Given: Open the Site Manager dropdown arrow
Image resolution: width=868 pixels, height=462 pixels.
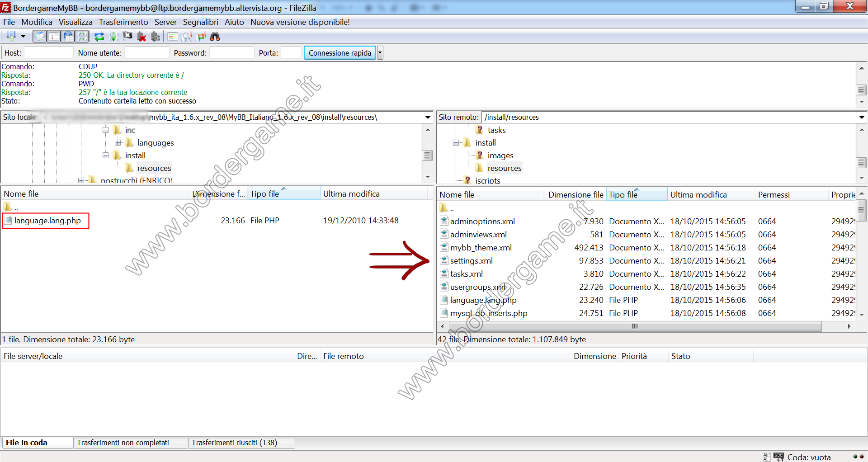Looking at the screenshot, I should (23, 37).
